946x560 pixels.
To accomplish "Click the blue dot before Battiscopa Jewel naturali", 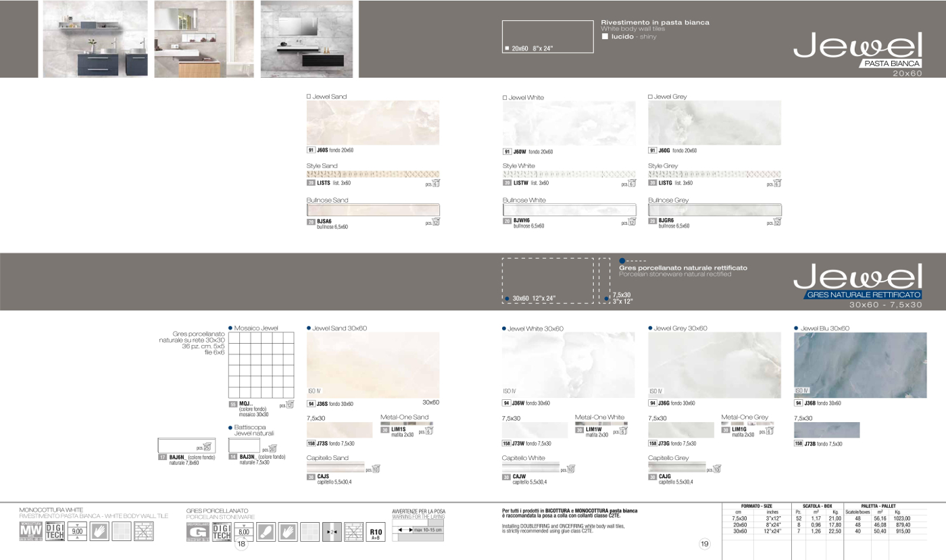I will click(230, 427).
